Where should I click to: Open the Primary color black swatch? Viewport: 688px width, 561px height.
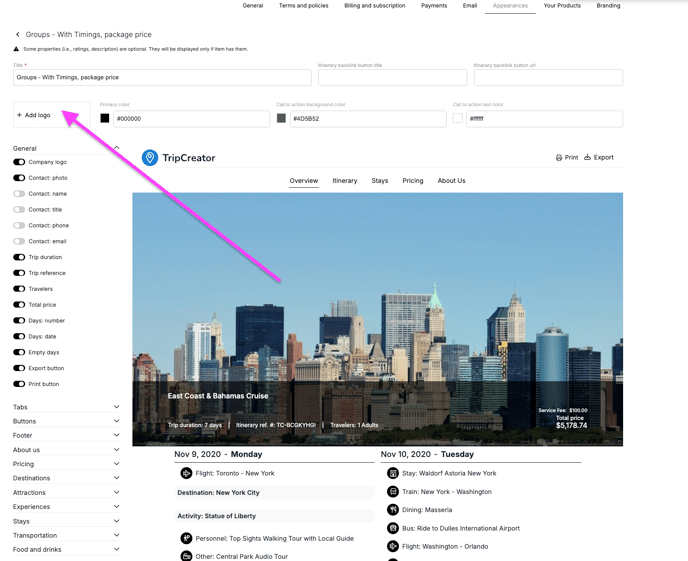tap(105, 119)
